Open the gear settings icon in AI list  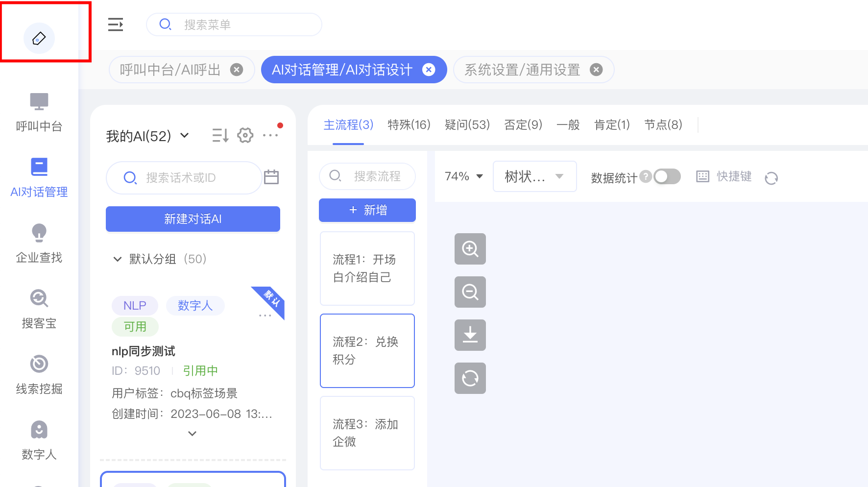coord(245,135)
